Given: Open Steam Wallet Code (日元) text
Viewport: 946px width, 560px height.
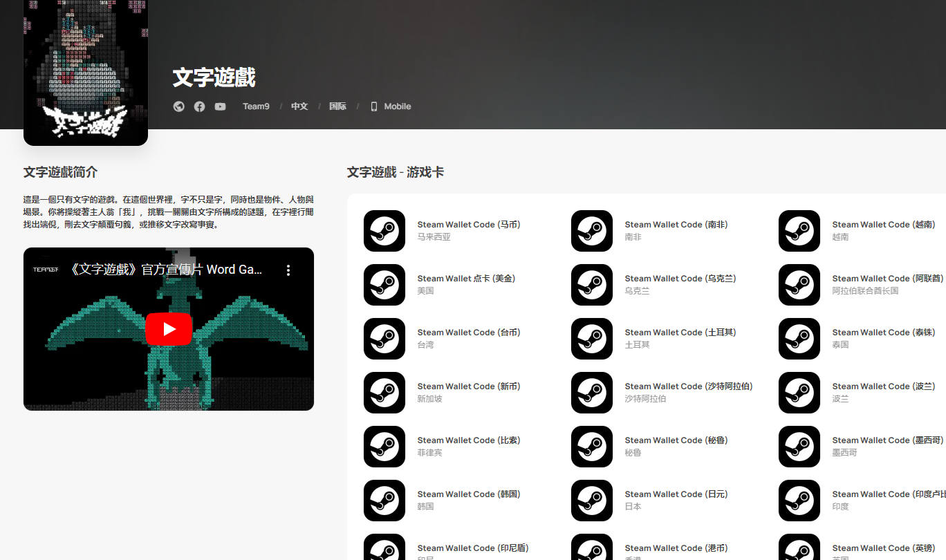Looking at the screenshot, I should [676, 494].
